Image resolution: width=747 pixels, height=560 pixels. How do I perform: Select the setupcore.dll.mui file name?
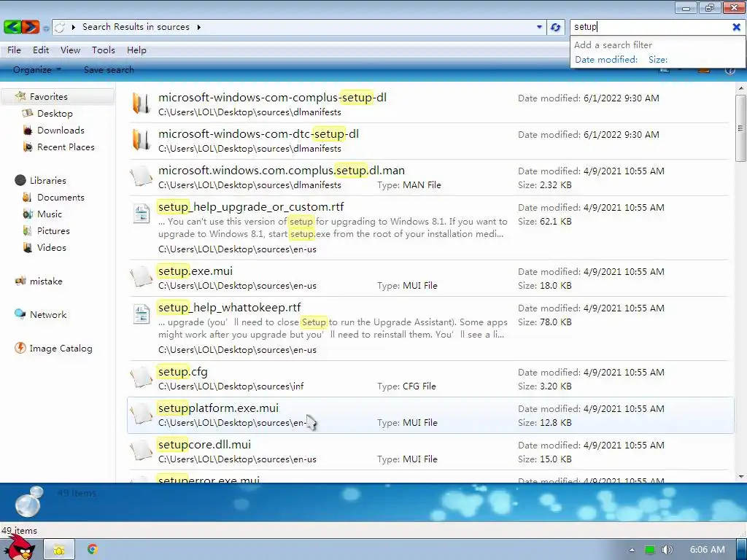click(x=204, y=445)
